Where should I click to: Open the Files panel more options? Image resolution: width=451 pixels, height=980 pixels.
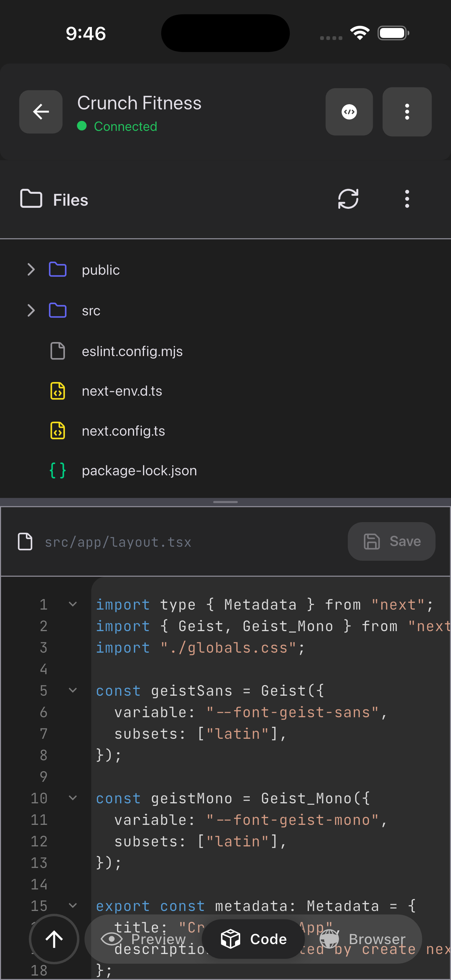coord(407,199)
